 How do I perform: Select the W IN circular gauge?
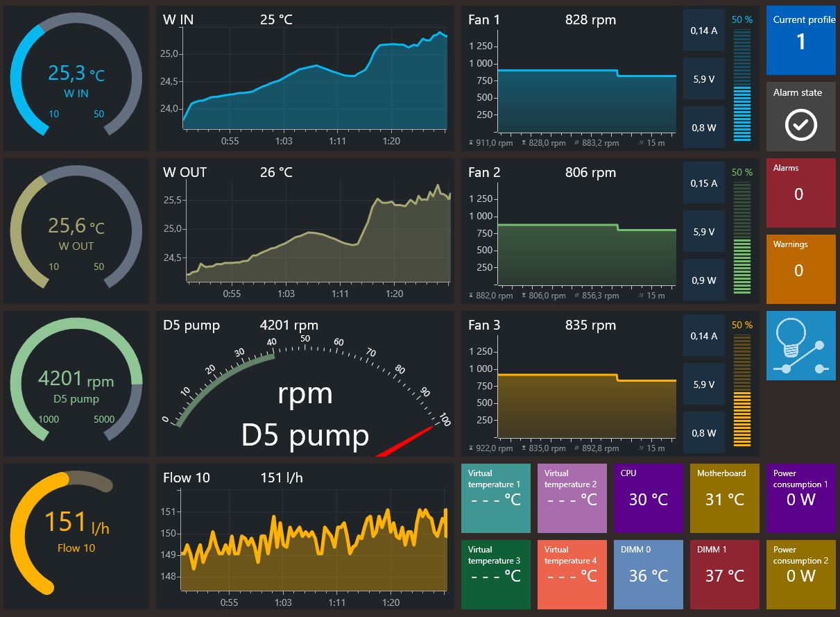76,78
